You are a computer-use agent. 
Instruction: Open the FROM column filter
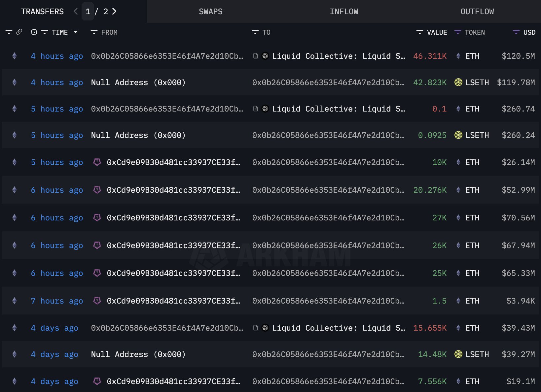point(94,32)
